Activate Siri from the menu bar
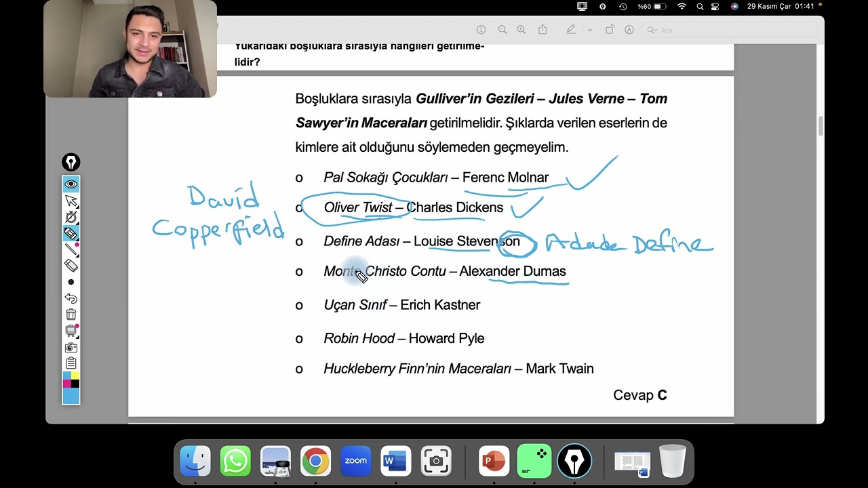Viewport: 868px width, 488px height. click(x=734, y=7)
